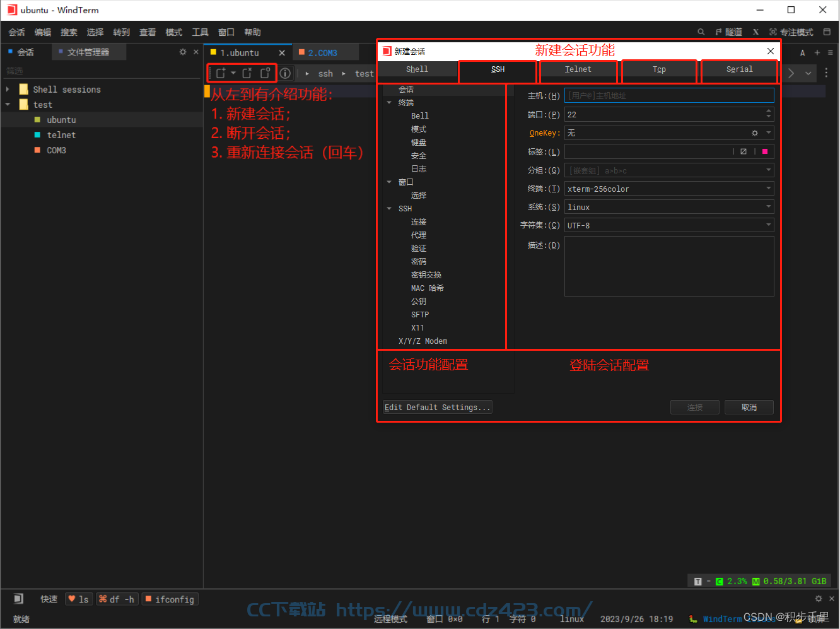Click the new session toolbar icon
Screen dimensions: 840x629
220,73
